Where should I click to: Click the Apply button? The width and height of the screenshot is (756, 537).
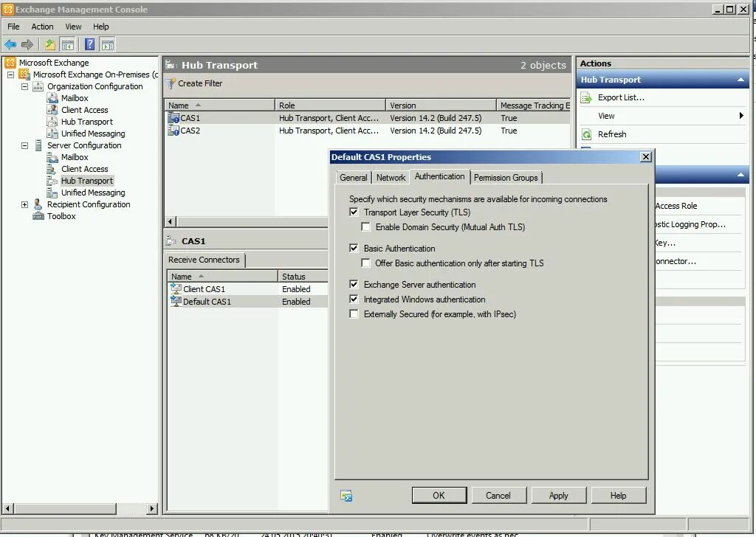(x=559, y=495)
